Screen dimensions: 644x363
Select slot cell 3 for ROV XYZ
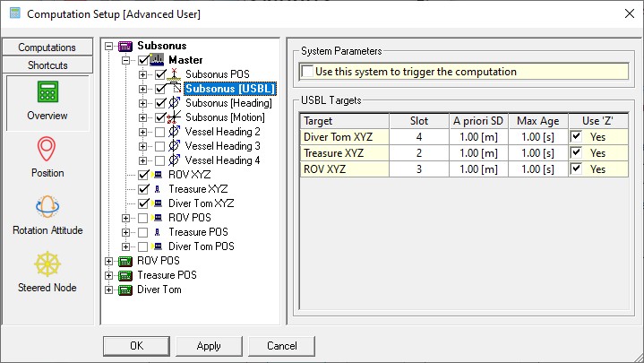coord(419,169)
